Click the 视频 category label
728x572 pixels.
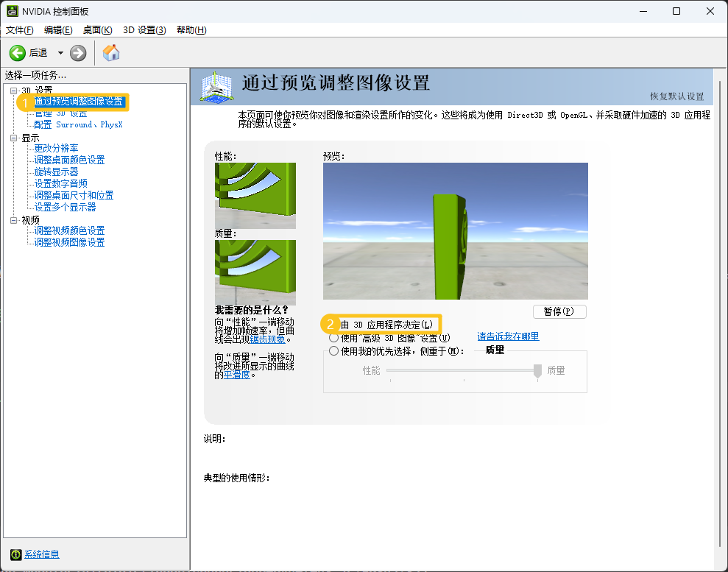click(30, 220)
